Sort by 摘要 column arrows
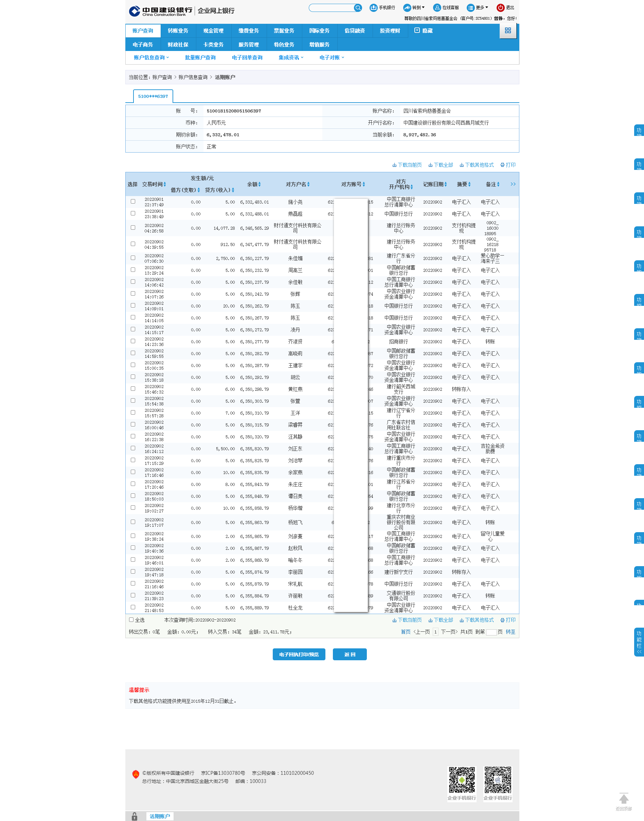 click(x=470, y=185)
